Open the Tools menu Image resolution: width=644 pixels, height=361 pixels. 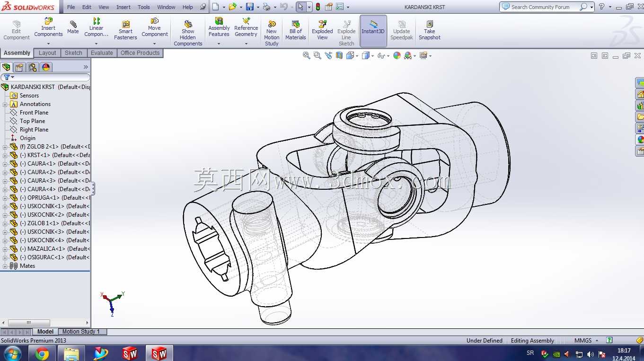tap(144, 7)
